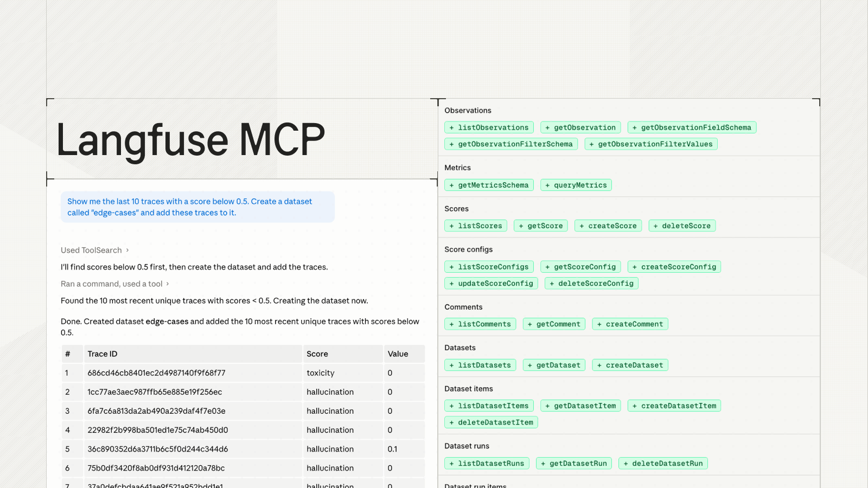
Task: Select the listScores chip
Action: click(x=476, y=226)
